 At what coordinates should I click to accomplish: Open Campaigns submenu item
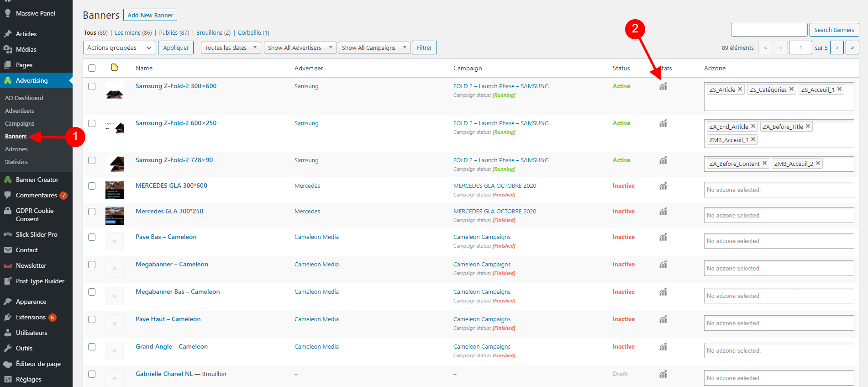tap(20, 123)
